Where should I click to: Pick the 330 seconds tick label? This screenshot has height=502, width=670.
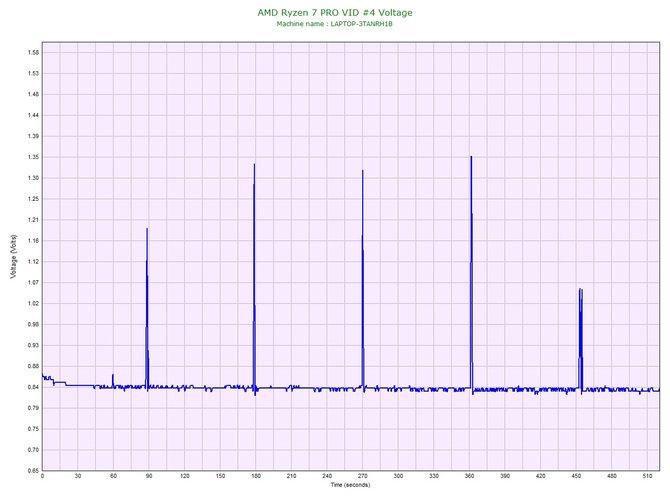point(434,476)
